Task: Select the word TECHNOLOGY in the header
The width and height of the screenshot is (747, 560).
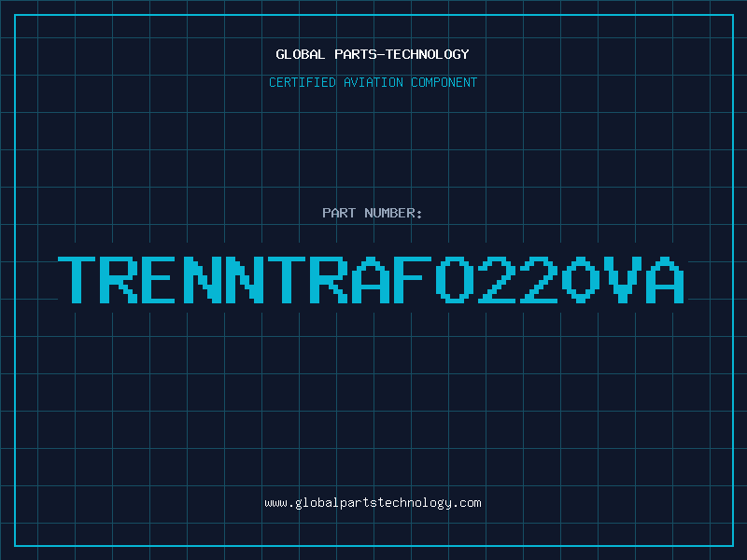Action: pyautogui.click(x=428, y=54)
